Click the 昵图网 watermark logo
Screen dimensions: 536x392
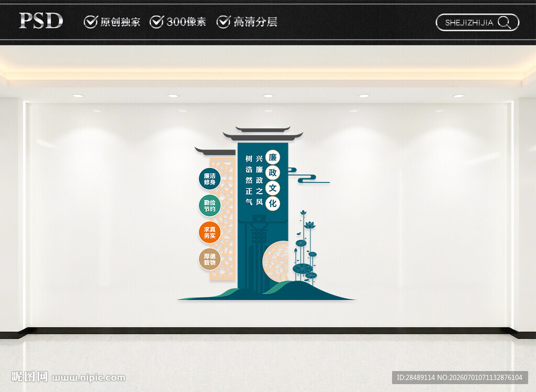coord(29,377)
